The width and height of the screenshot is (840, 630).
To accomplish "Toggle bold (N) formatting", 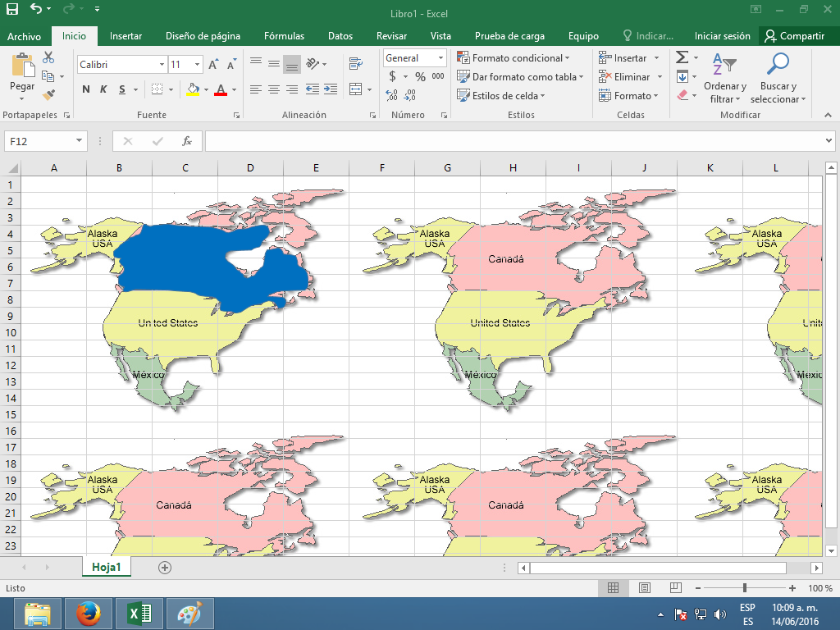I will pyautogui.click(x=85, y=90).
